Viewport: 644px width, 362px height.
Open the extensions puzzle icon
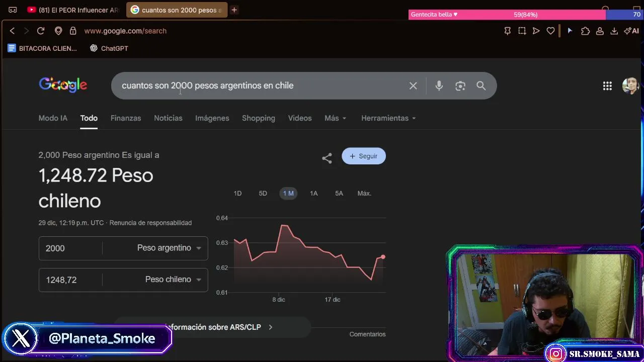point(585,31)
